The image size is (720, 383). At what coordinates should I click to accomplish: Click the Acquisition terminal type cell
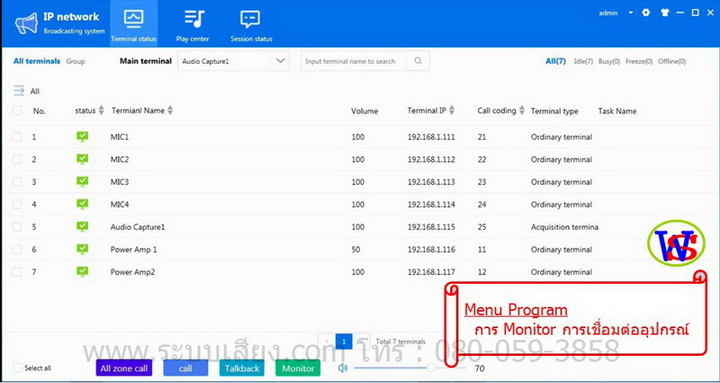564,227
